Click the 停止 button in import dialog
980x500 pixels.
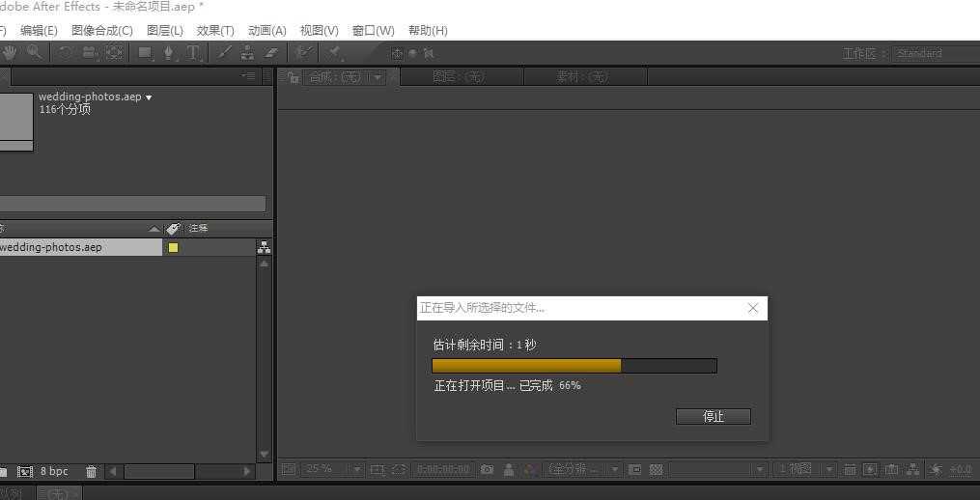tap(714, 417)
